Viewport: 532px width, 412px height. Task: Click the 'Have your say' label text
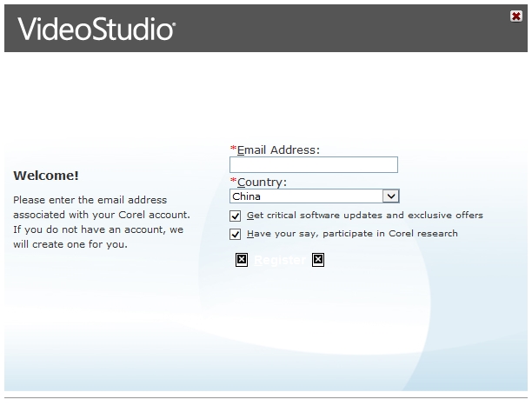352,234
